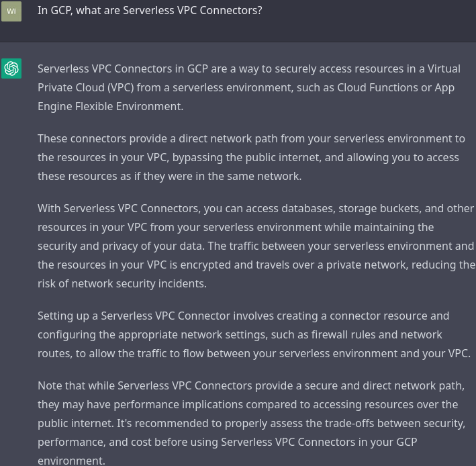
Task: Click the paragraph beginning "Note that while"
Action: [251, 423]
